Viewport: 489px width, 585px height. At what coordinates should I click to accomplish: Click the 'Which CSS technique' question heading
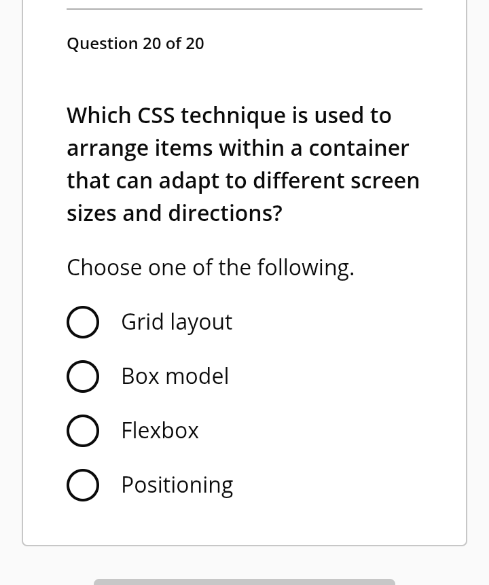pyautogui.click(x=243, y=164)
